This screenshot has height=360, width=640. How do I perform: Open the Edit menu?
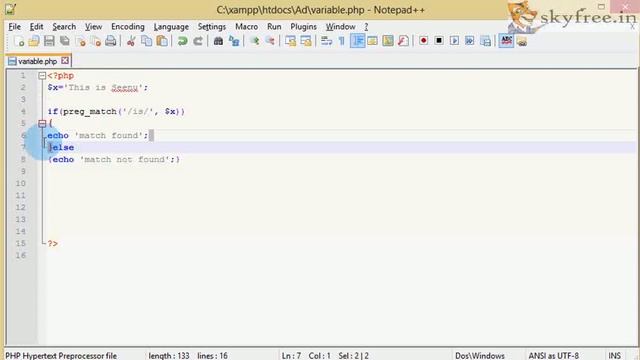[36, 27]
